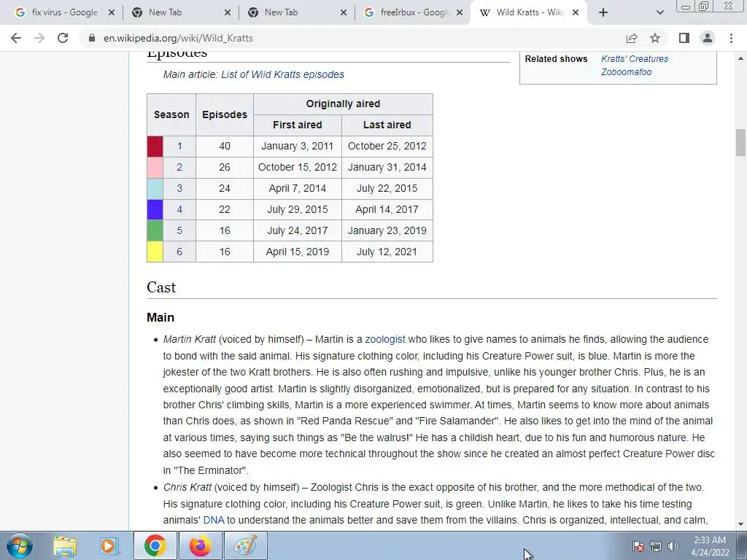Close the first New Tab tab
Image resolution: width=747 pixels, height=560 pixels.
pyautogui.click(x=228, y=13)
